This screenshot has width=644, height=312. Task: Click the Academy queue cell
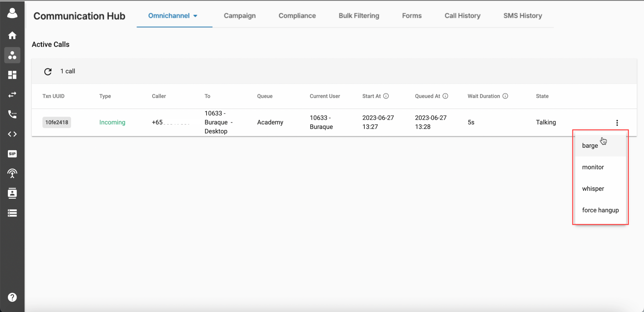click(270, 122)
